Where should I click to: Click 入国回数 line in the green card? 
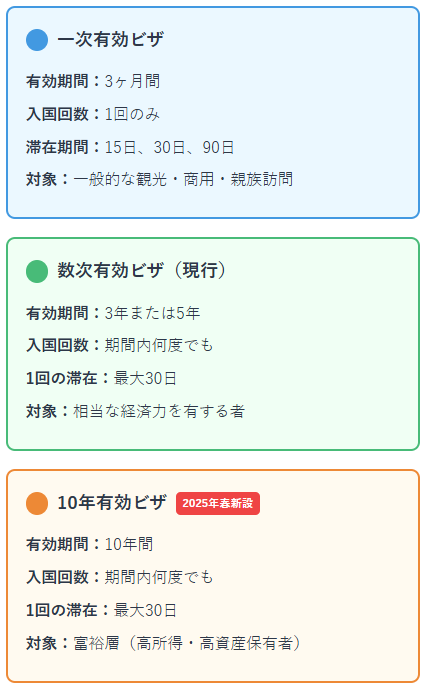pyautogui.click(x=120, y=346)
